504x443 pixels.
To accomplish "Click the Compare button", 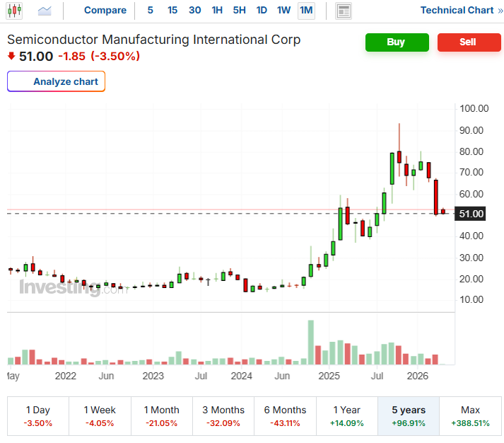I will tap(105, 11).
